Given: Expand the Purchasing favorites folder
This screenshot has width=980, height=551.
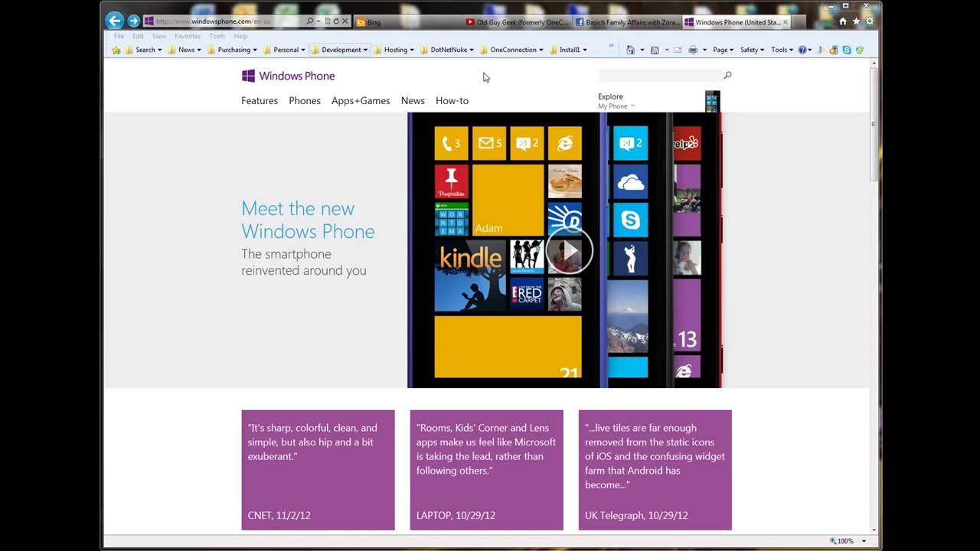Looking at the screenshot, I should coord(232,50).
